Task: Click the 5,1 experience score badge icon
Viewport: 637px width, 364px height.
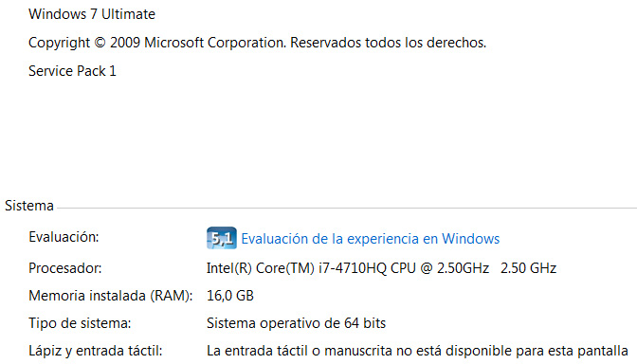Action: [x=222, y=238]
